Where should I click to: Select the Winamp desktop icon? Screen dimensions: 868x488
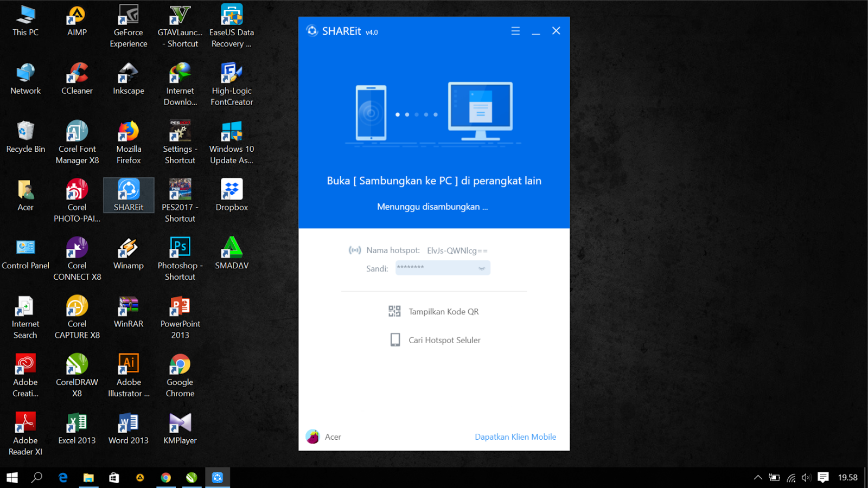coord(129,254)
